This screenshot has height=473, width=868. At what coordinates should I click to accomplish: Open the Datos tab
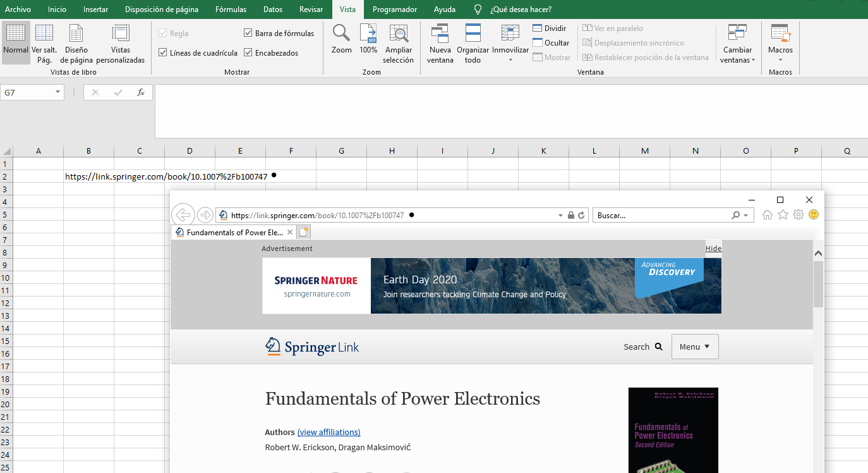point(273,9)
